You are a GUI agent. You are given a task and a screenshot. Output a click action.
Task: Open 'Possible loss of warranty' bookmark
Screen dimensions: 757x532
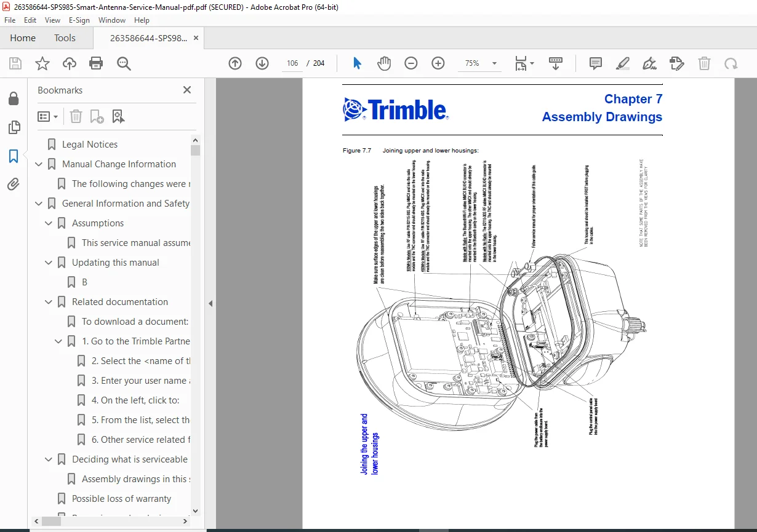pos(122,499)
